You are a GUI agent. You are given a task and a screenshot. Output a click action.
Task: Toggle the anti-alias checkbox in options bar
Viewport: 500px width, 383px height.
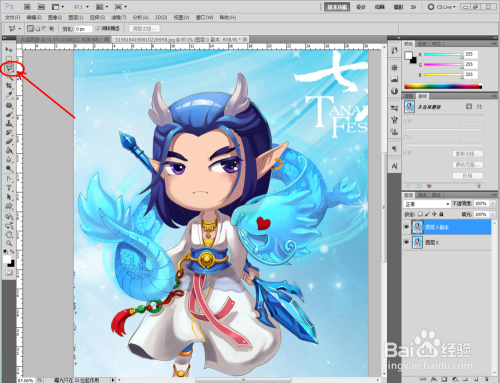click(98, 29)
